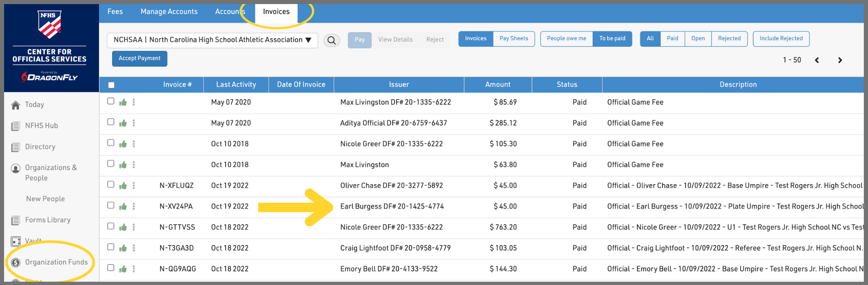868x285 pixels.
Task: Expand options for Aditya Official invoice row
Action: coord(134,123)
